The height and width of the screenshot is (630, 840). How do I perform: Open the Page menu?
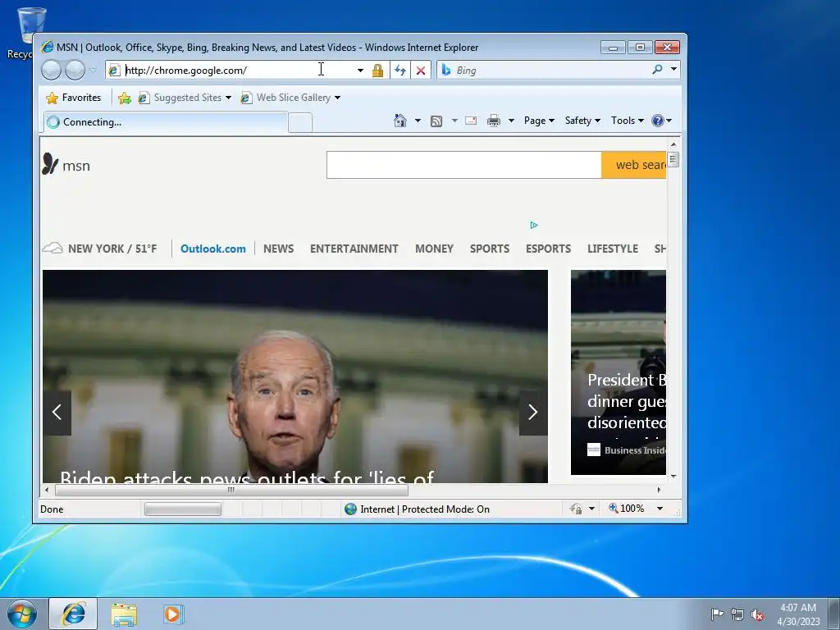click(539, 121)
